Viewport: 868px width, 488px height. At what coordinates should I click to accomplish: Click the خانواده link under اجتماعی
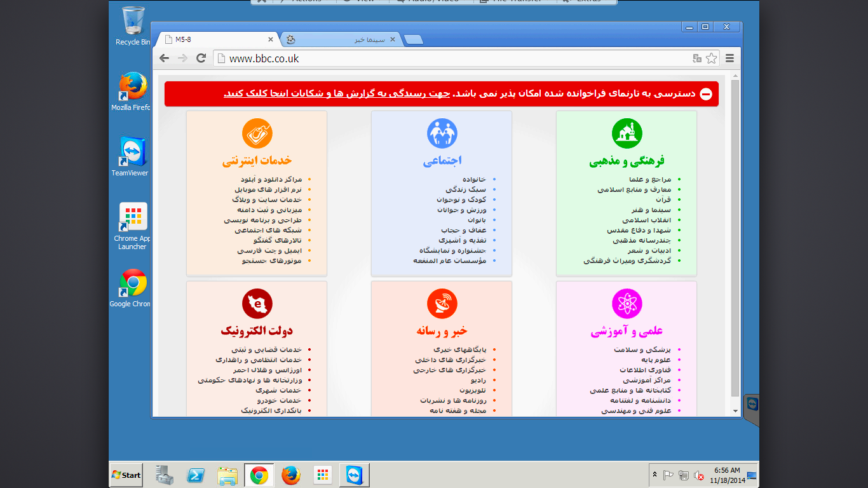pos(474,179)
